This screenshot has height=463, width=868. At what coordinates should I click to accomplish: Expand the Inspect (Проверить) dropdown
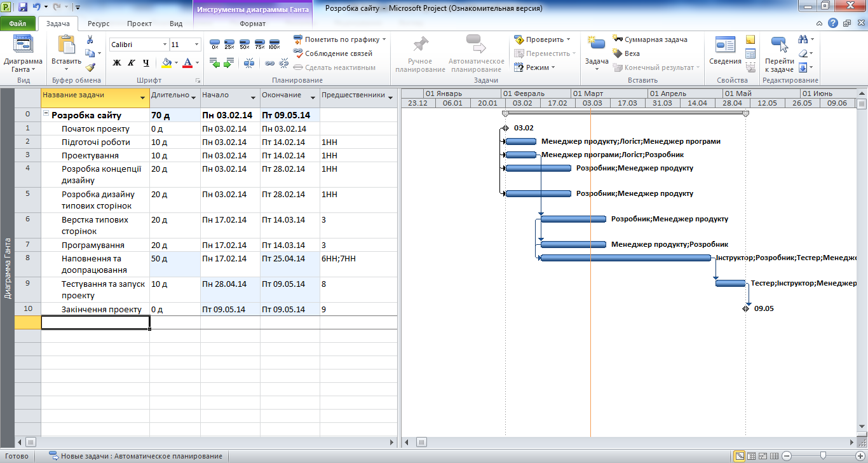568,39
